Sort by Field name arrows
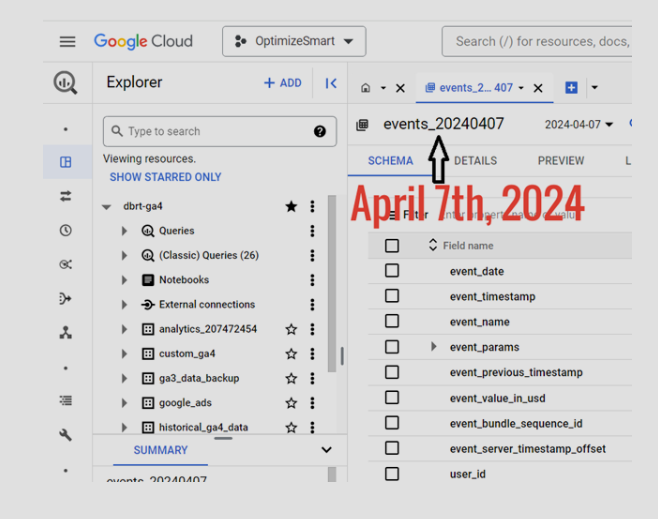658x519 pixels. pos(433,245)
